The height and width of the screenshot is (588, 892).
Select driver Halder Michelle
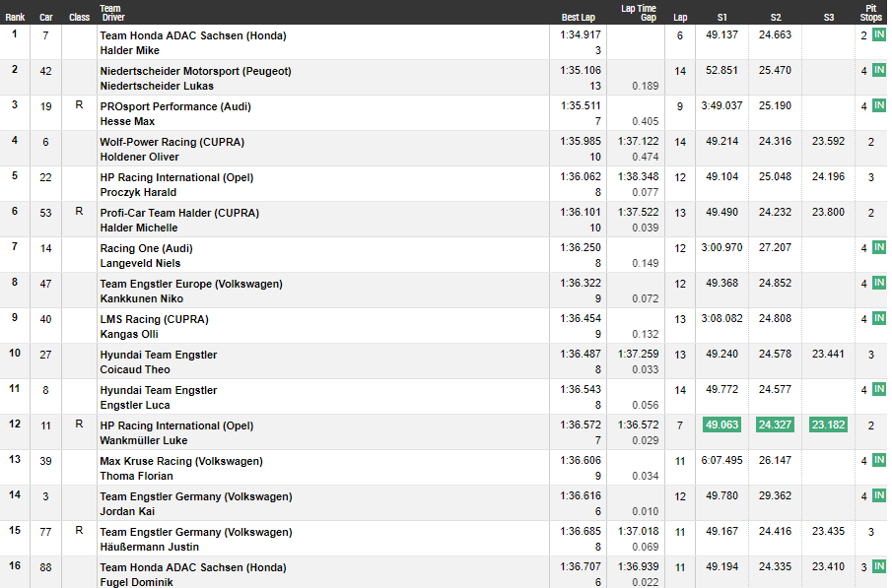[139, 228]
